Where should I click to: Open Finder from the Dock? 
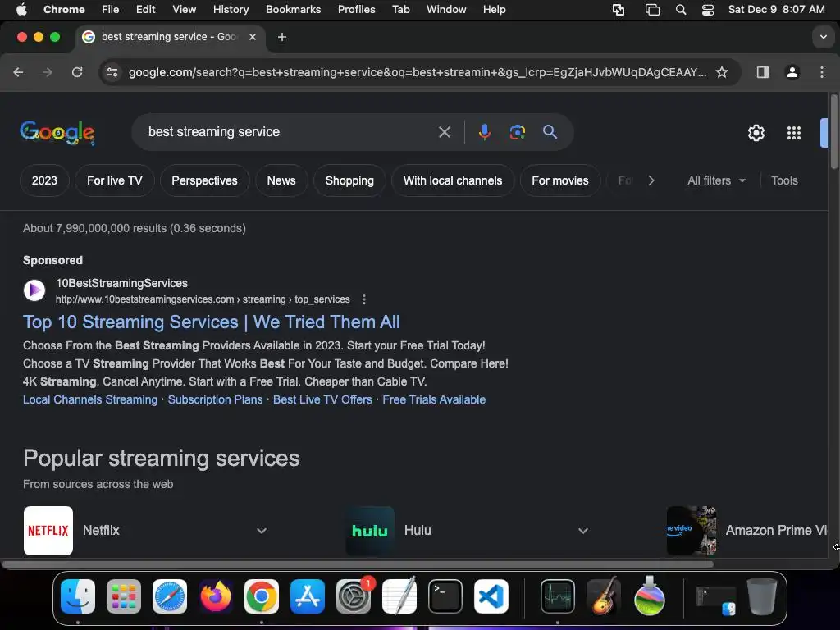pyautogui.click(x=78, y=596)
